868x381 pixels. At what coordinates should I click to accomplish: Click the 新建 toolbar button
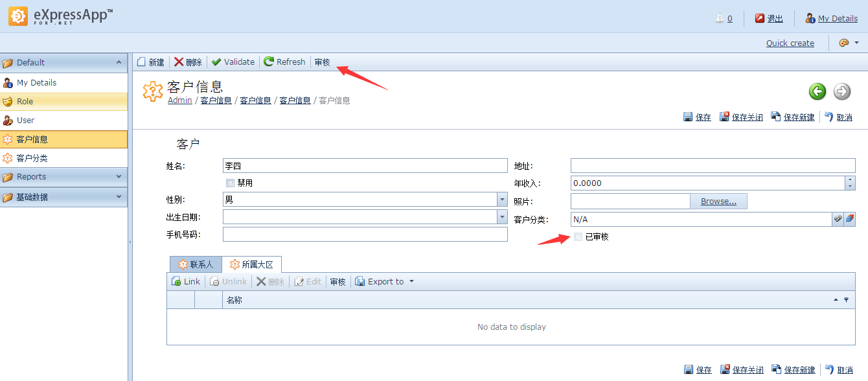(x=150, y=62)
